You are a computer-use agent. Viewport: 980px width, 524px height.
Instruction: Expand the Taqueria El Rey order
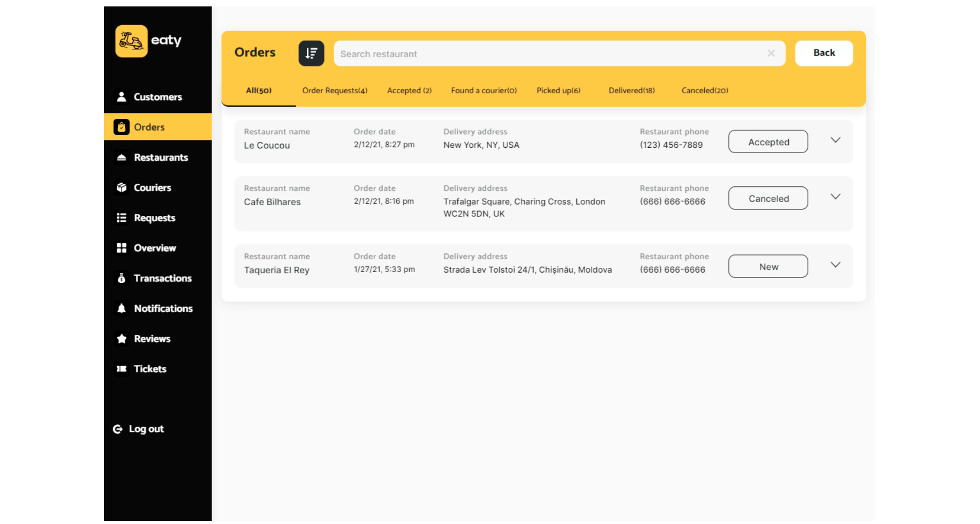click(x=835, y=265)
